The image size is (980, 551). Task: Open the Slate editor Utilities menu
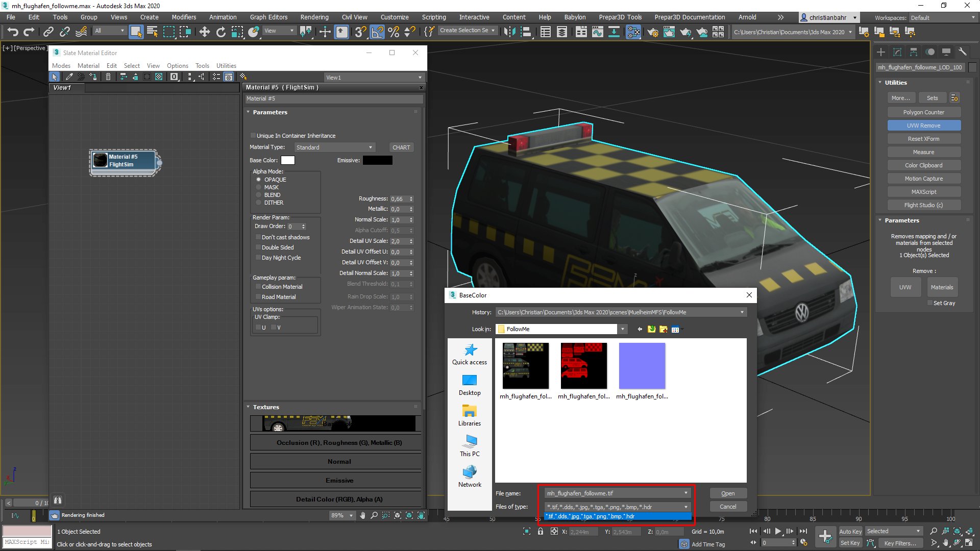pos(226,66)
